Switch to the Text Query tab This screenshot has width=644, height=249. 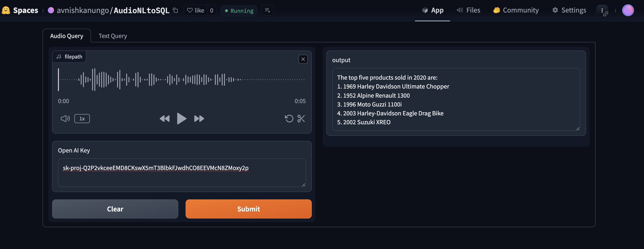113,36
